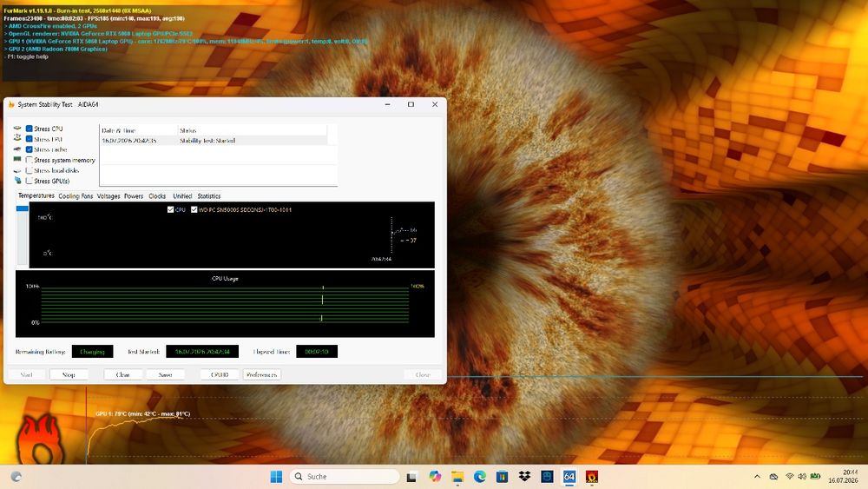Switch to the Powers tab
This screenshot has height=489, width=868.
(134, 196)
